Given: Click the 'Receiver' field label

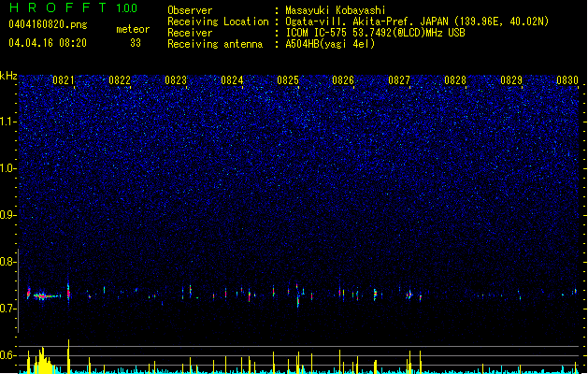Looking at the screenshot, I should point(190,33).
